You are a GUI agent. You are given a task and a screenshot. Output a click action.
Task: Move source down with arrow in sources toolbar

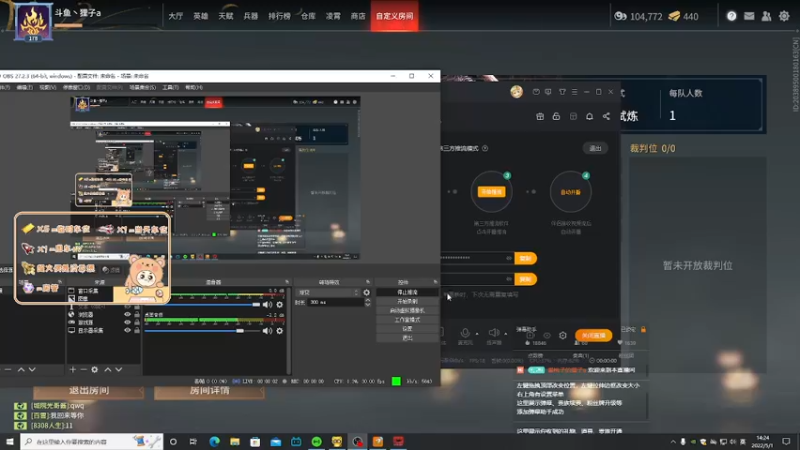coord(118,369)
